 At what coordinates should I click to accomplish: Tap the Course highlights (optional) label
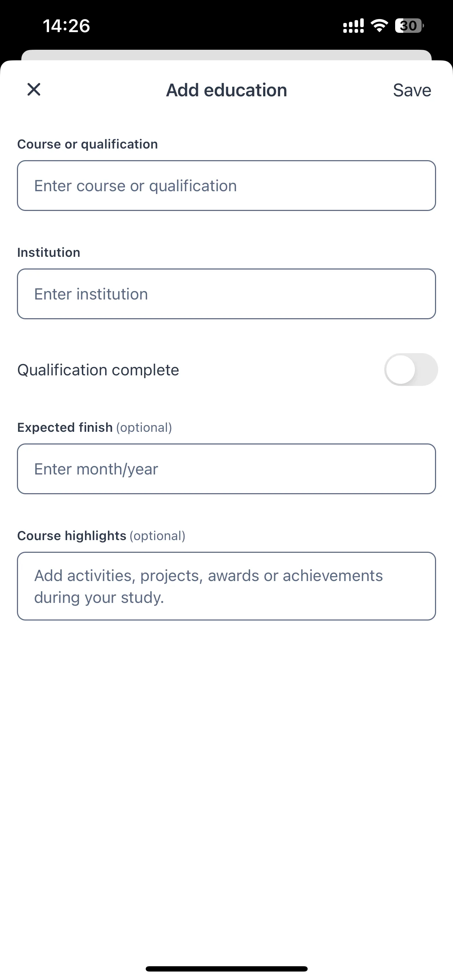pos(101,536)
